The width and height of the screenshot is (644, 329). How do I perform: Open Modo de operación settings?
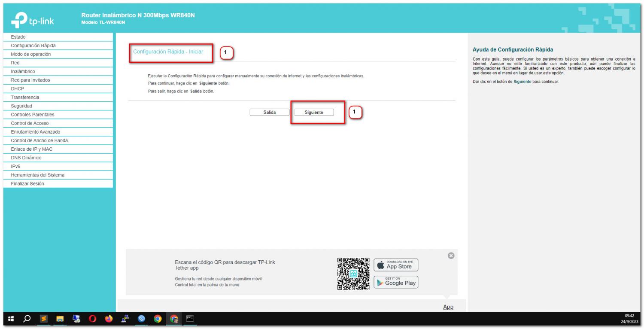click(58, 54)
